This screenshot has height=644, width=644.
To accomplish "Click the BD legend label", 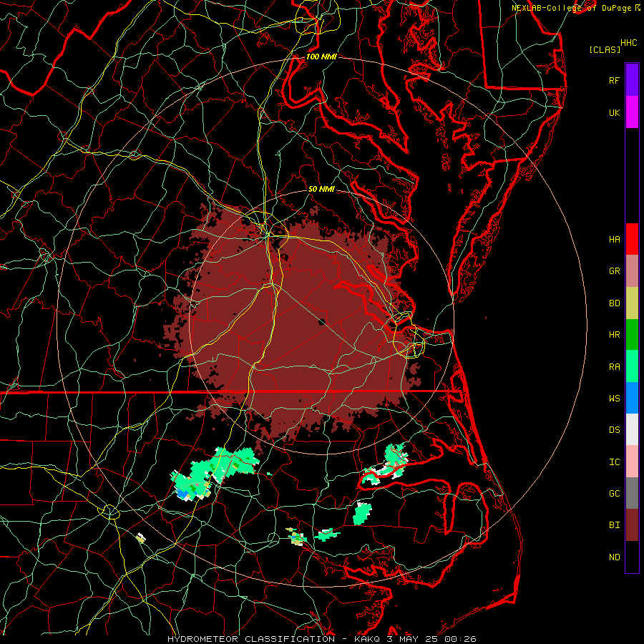I will pos(614,303).
